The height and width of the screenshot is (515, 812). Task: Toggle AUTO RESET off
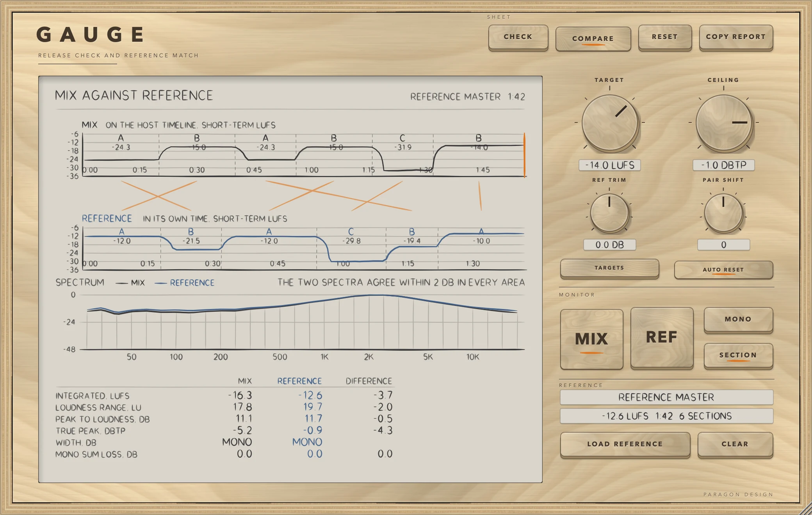723,270
